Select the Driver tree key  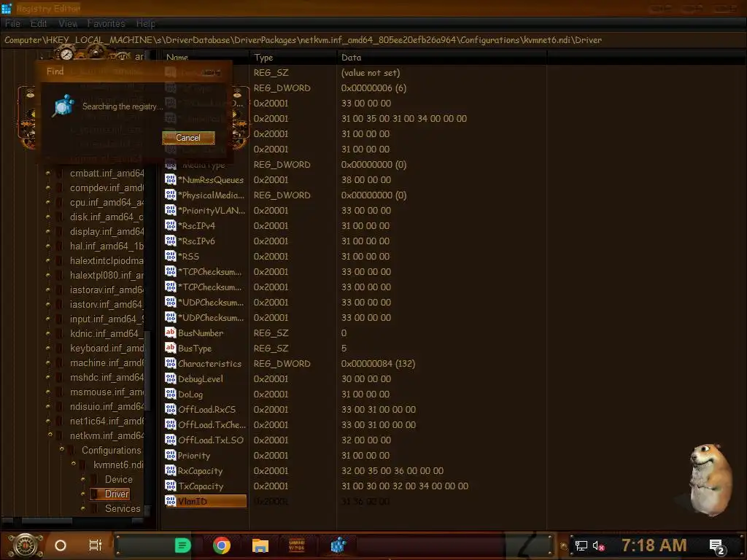point(116,494)
